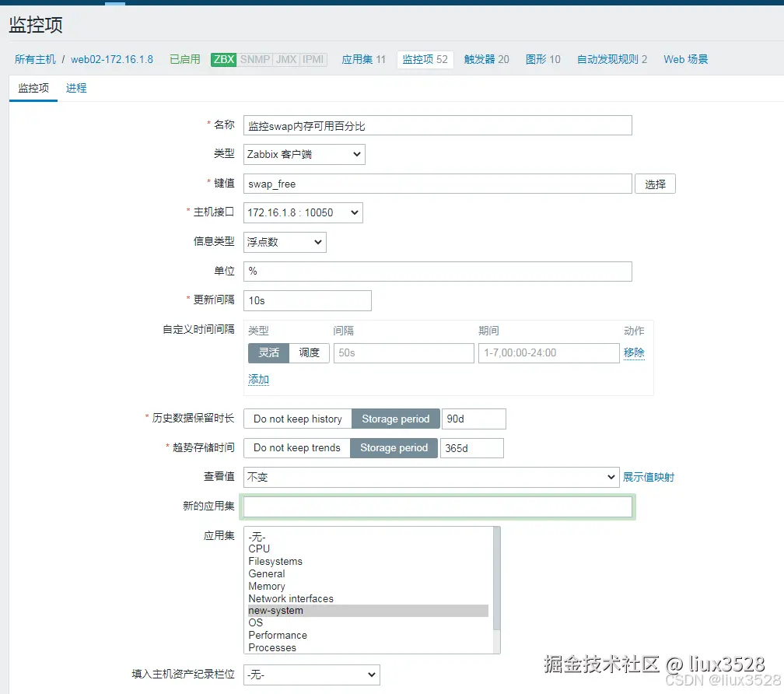Select Do not keep trends option
This screenshot has height=694, width=784.
[296, 448]
